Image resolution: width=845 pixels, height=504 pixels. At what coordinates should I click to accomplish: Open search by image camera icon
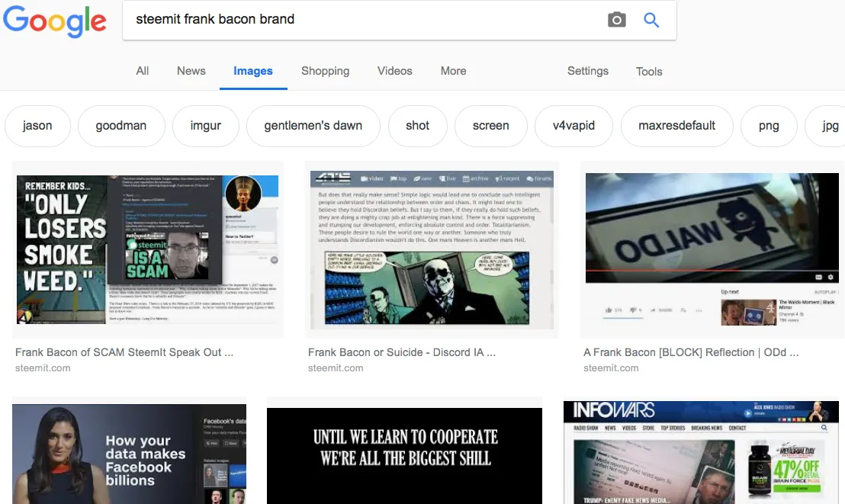[616, 20]
